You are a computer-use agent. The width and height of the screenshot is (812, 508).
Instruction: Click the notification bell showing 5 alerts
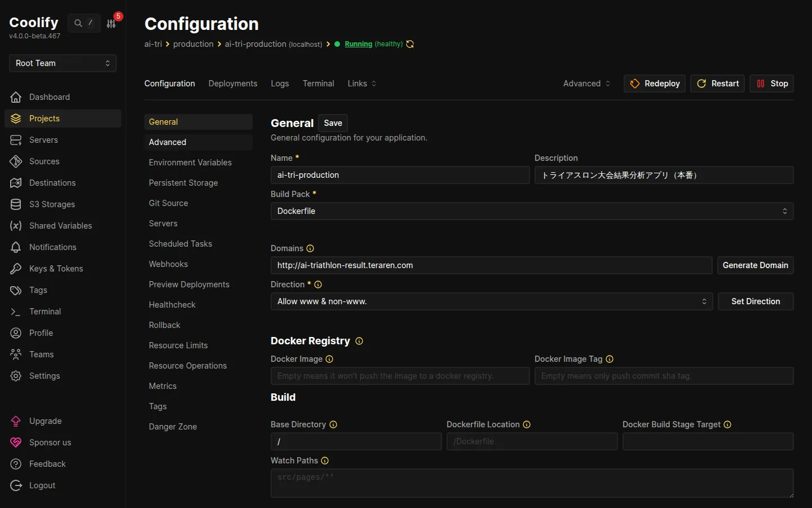click(112, 23)
